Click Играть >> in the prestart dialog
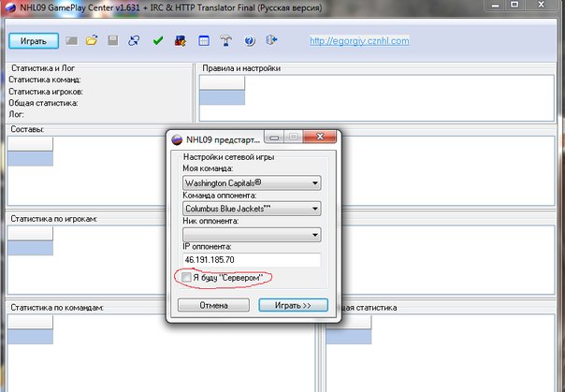This screenshot has width=565, height=392. coord(294,305)
